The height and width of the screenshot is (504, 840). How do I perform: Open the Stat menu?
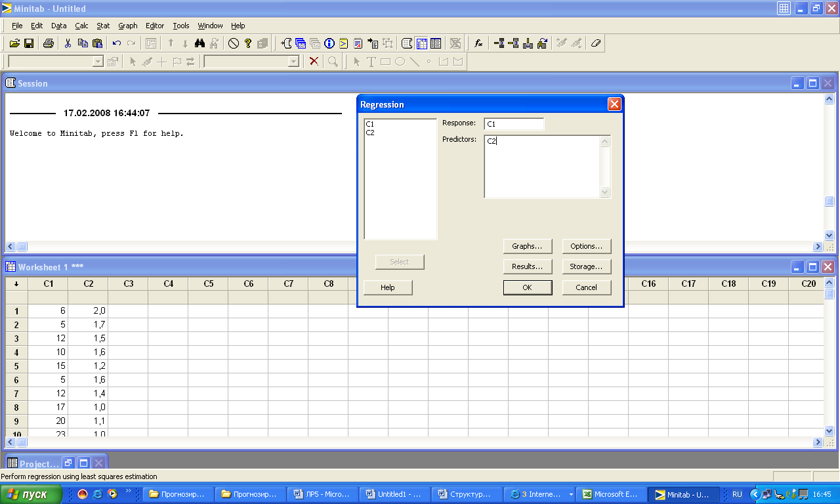pyautogui.click(x=103, y=26)
